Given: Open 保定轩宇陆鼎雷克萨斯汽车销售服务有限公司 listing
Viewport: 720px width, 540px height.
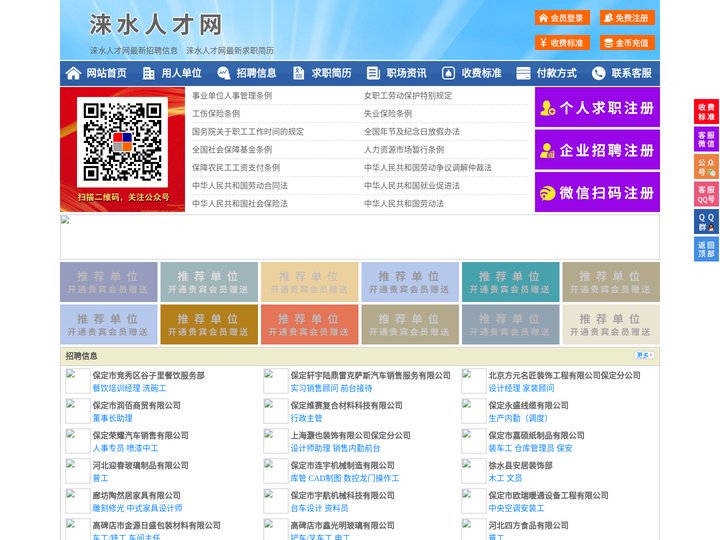Looking at the screenshot, I should pyautogui.click(x=371, y=375).
